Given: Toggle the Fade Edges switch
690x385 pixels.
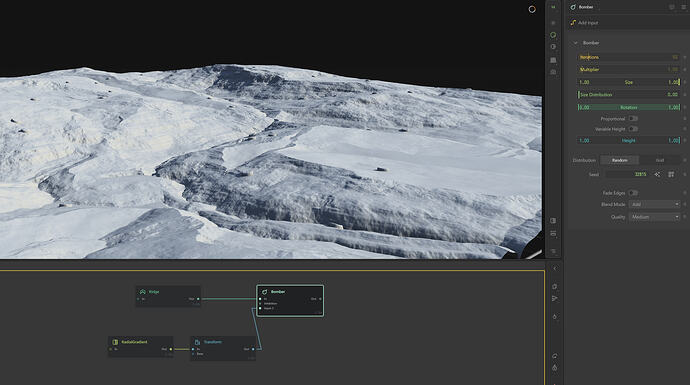Looking at the screenshot, I should point(633,193).
